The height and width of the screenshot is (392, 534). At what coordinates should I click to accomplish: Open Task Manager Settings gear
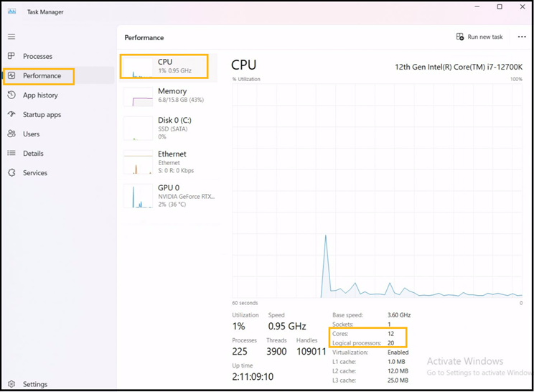pos(11,384)
